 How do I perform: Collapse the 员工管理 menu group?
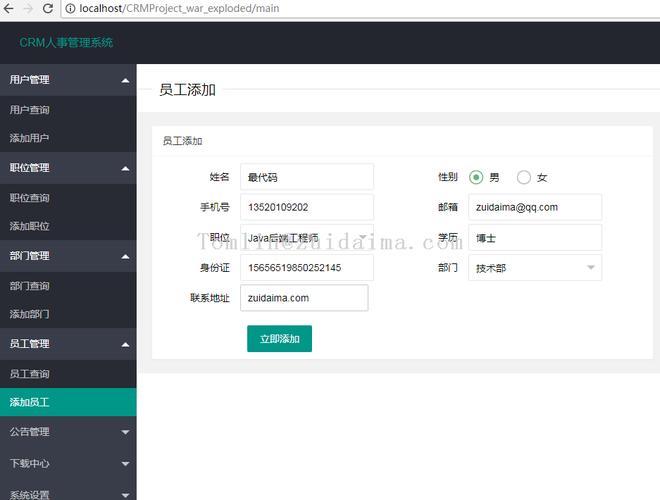(68, 344)
